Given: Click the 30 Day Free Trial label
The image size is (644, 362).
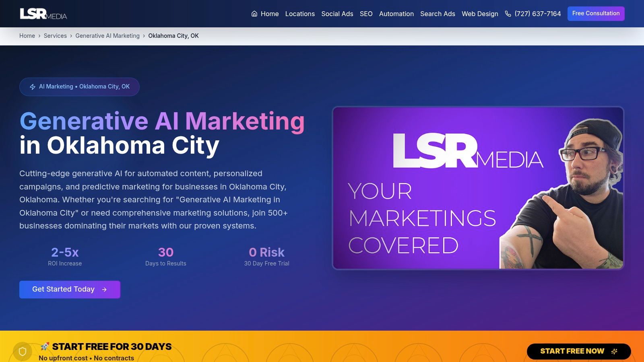Looking at the screenshot, I should click(266, 263).
